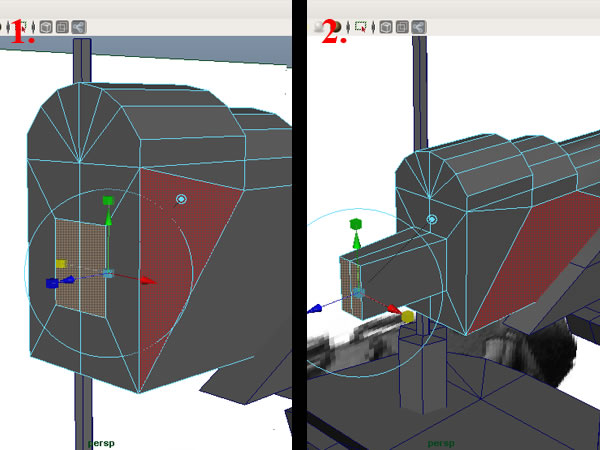Screen dimensions: 600x450
Task: Click the dashed-rectangle select icon in panel 2 toolbar
Action: [360, 27]
